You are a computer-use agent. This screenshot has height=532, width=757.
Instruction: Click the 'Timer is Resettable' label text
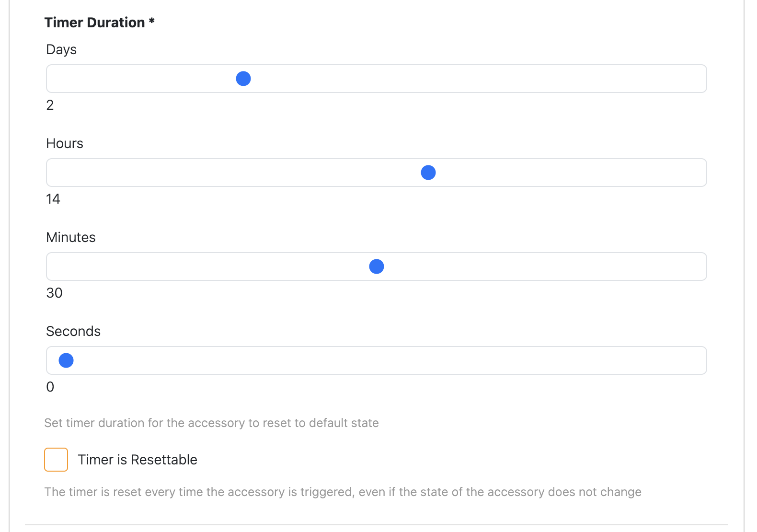tap(138, 460)
